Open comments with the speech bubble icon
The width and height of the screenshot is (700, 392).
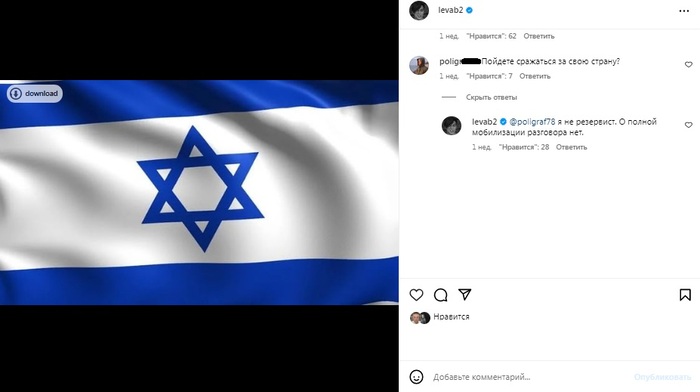coord(441,295)
